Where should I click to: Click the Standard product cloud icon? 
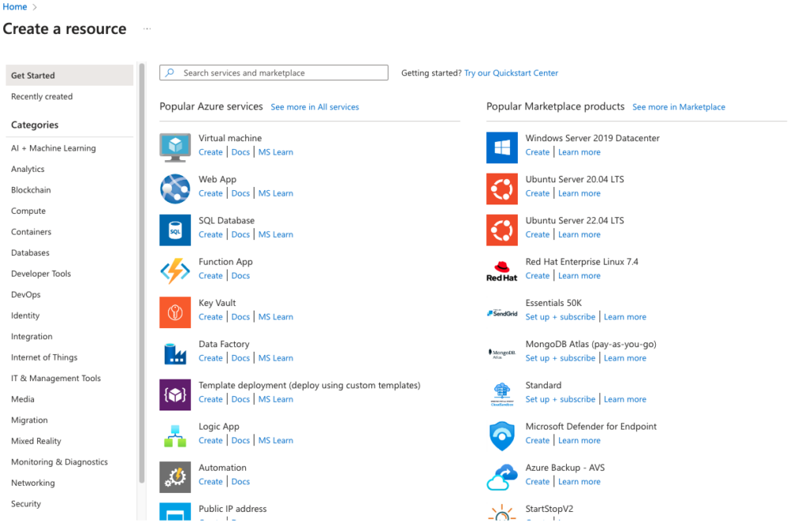502,395
